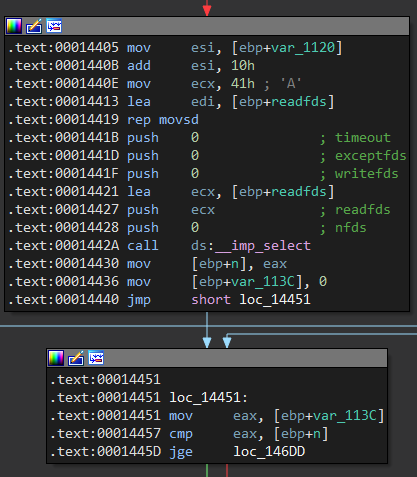Click the timeout comment
Image resolution: width=417 pixels, height=477 pixels.
click(363, 138)
